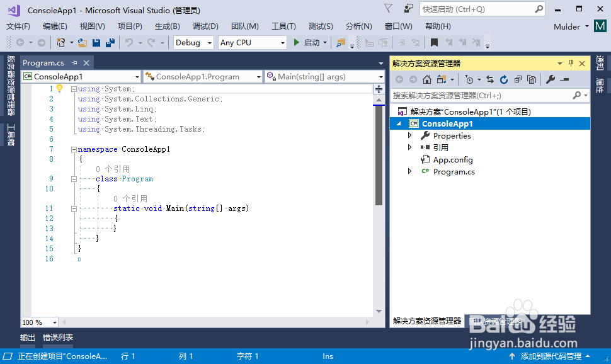Pin the Program.cs tab
Viewport: 611px width, 364px height.
74,63
